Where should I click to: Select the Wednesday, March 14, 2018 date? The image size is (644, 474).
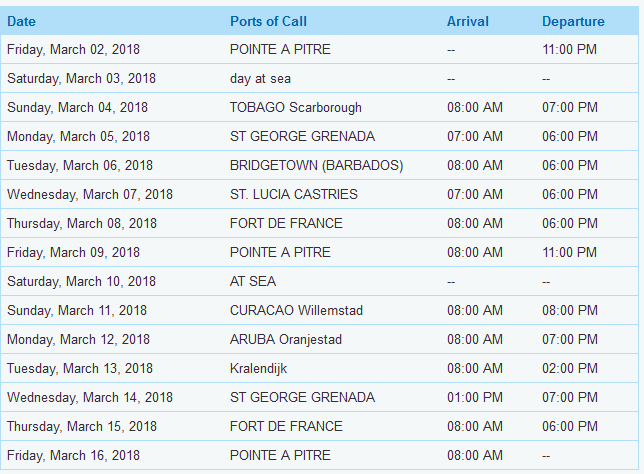(90, 397)
